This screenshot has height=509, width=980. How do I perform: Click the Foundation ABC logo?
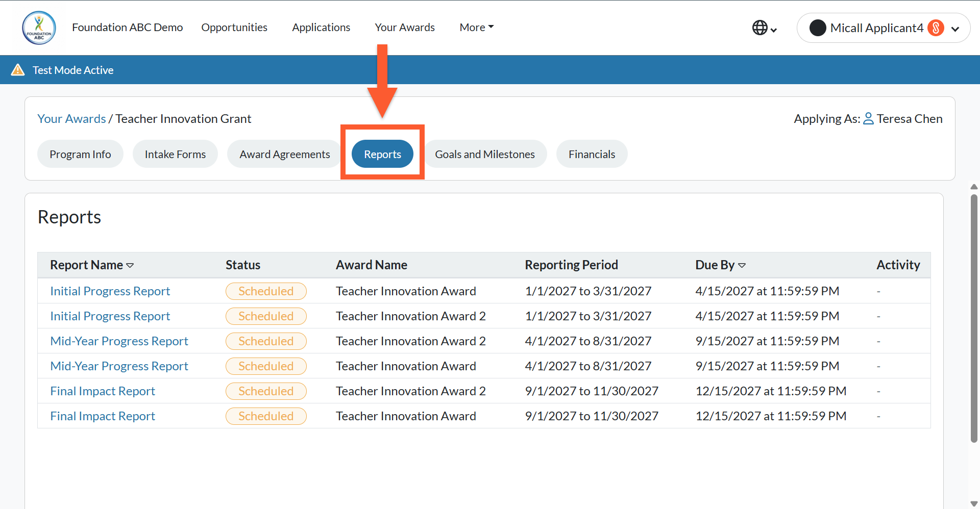[x=39, y=28]
